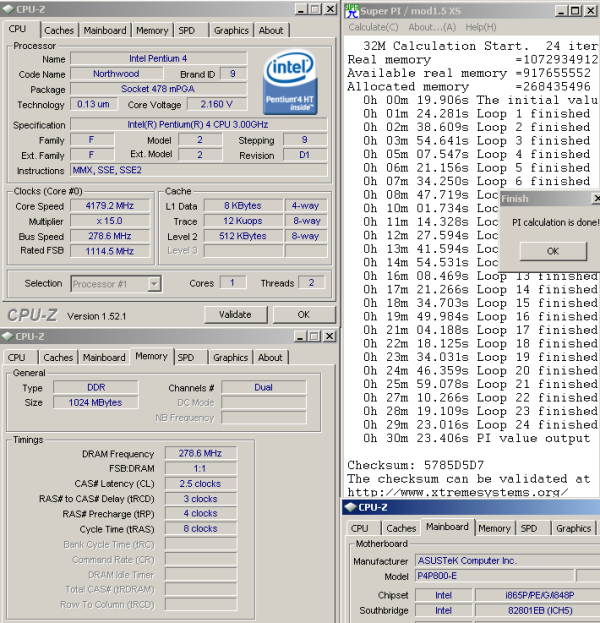Click the Package field Socket 478 mPGA
The height and width of the screenshot is (623, 600).
(158, 89)
